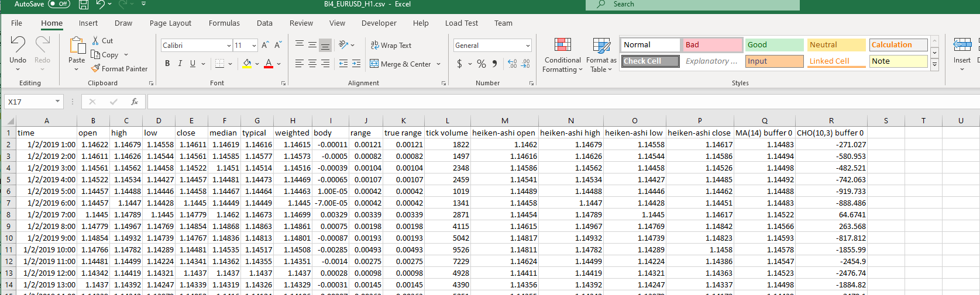Toggle Bold formatting
The height and width of the screenshot is (295, 980).
tap(167, 63)
